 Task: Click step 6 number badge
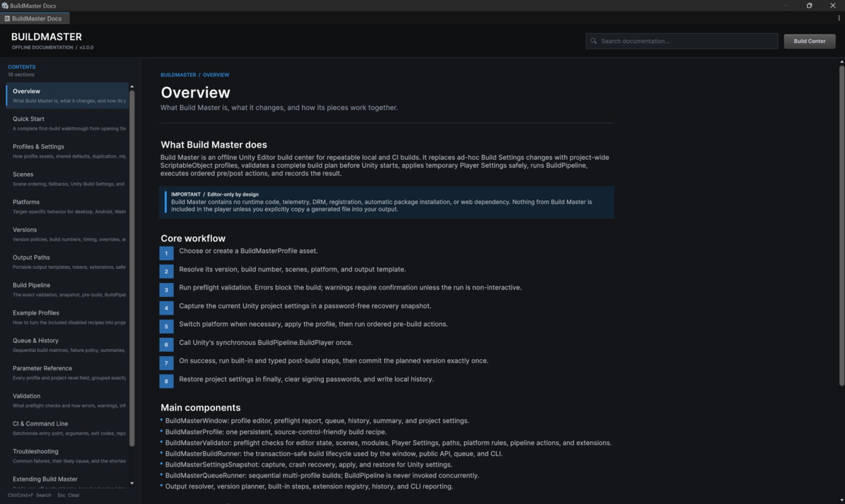(166, 344)
